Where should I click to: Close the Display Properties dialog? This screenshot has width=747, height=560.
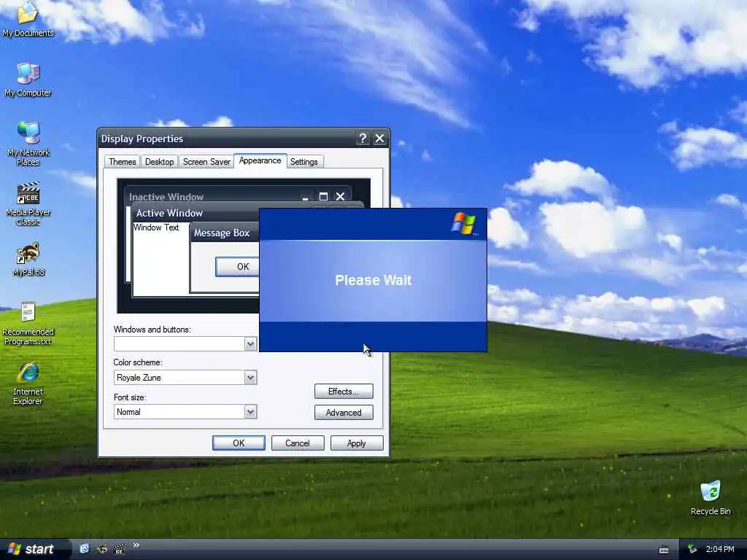click(x=379, y=139)
